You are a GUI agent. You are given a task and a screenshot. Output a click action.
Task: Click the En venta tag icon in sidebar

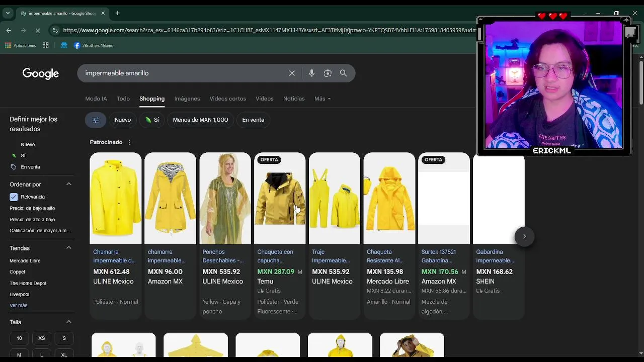pos(14,167)
